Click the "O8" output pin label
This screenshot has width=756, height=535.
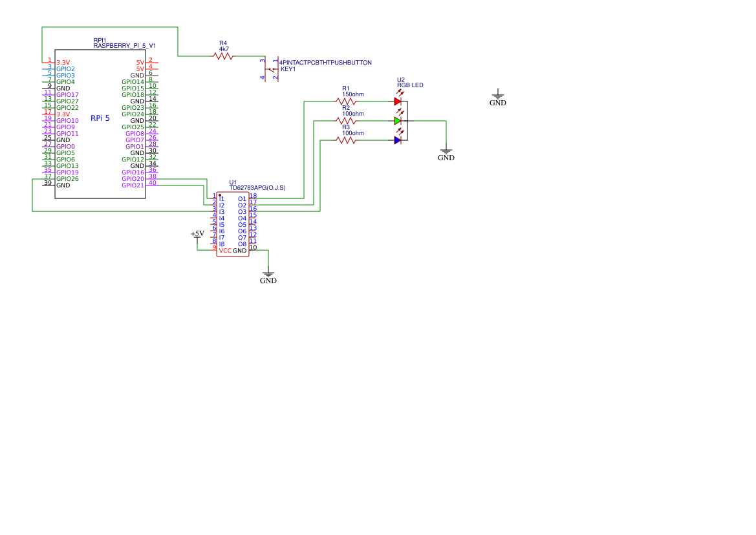pyautogui.click(x=242, y=244)
